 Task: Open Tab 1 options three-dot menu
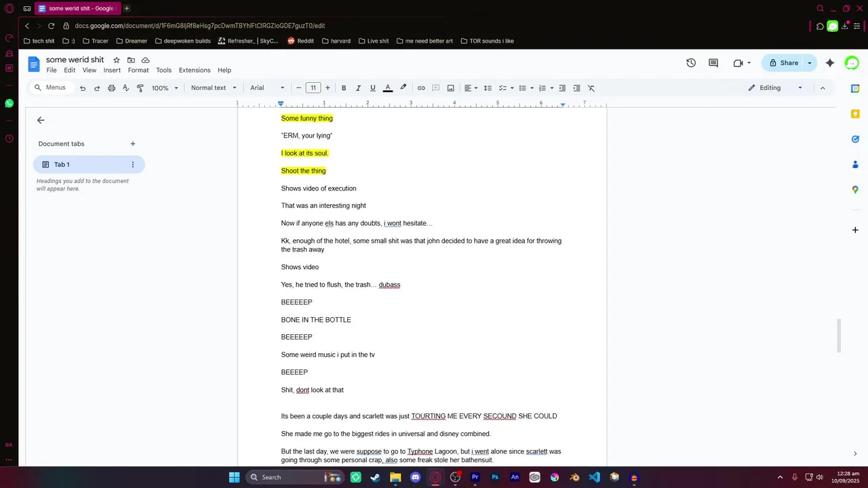[133, 165]
